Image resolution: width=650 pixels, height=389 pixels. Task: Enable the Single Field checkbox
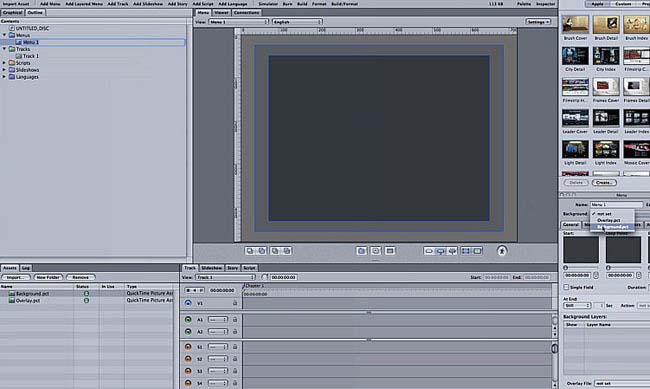pyautogui.click(x=566, y=287)
